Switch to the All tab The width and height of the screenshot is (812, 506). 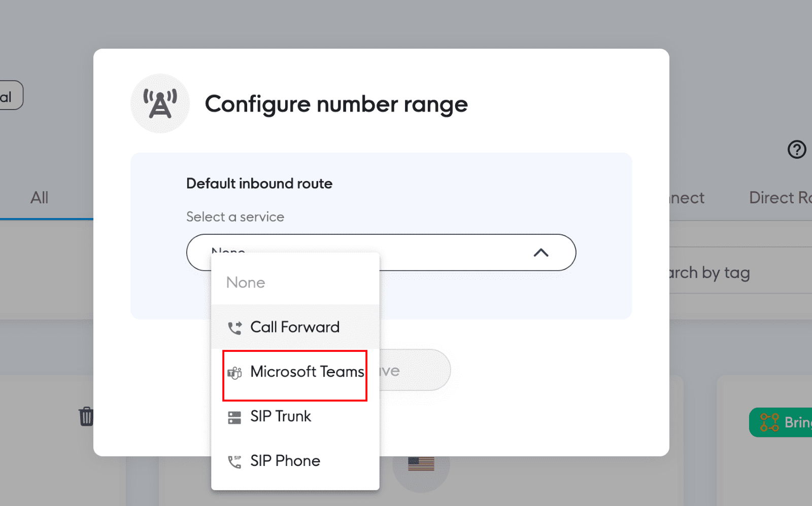point(40,198)
